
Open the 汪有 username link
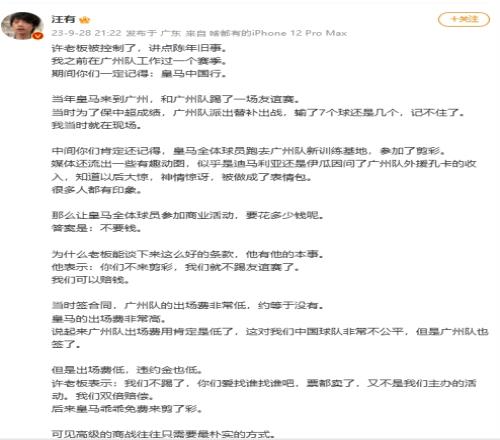tap(63, 19)
